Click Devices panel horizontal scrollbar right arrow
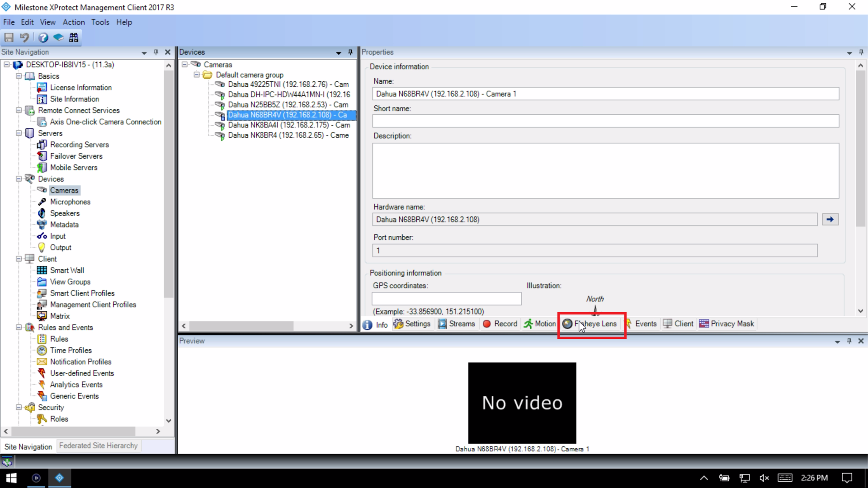Image resolution: width=868 pixels, height=488 pixels. pos(351,326)
